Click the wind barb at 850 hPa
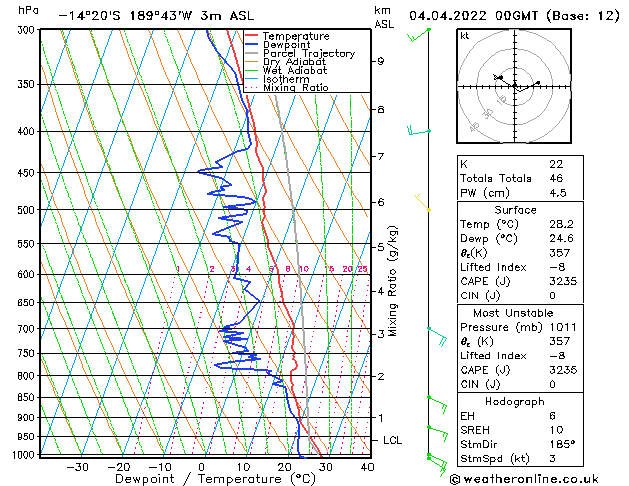 tap(434, 401)
